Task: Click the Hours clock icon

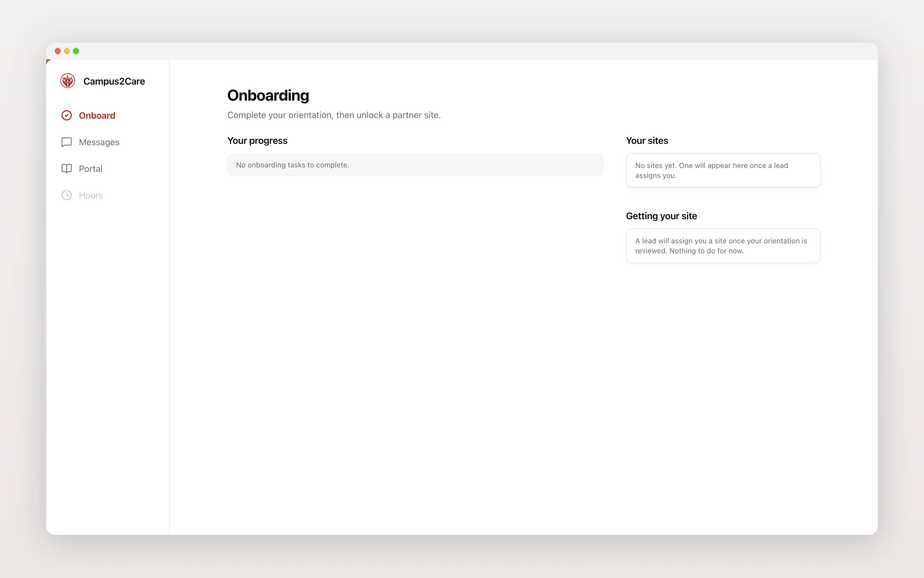Action: (67, 195)
